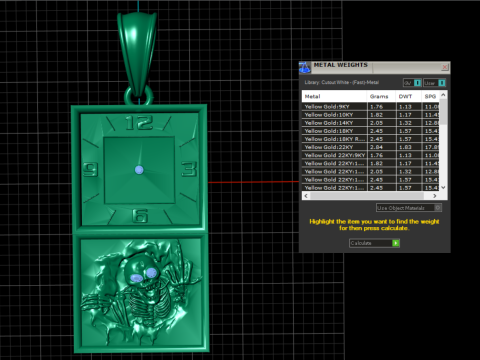
Task: Click the scroll left arrow under the metals table
Action: [306, 196]
